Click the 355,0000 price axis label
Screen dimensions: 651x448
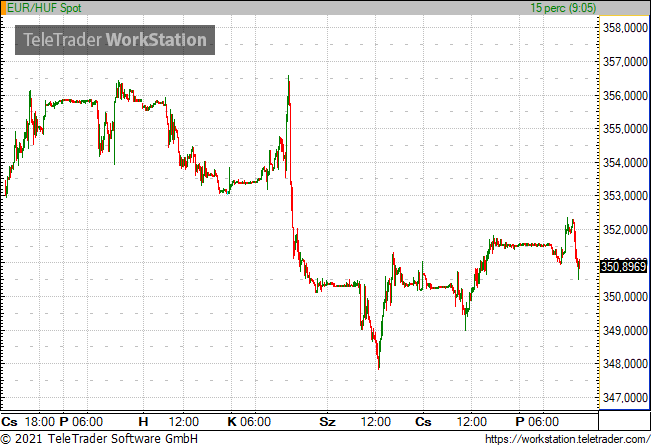pyautogui.click(x=625, y=129)
